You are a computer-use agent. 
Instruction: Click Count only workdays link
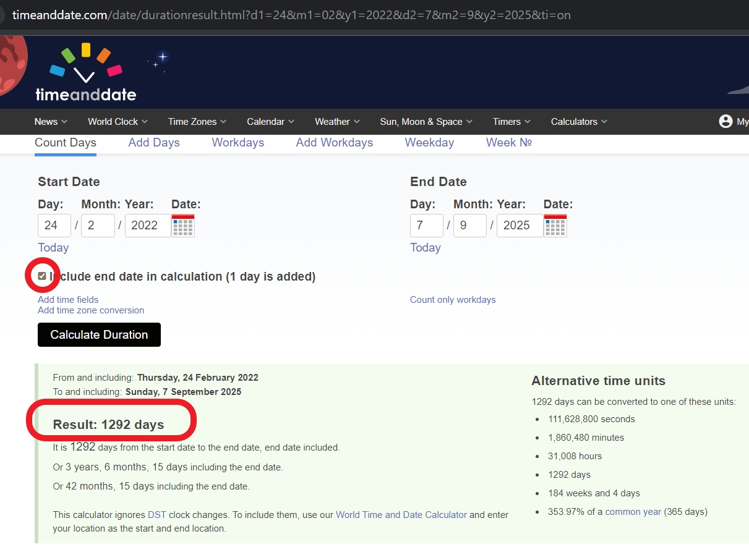tap(453, 300)
